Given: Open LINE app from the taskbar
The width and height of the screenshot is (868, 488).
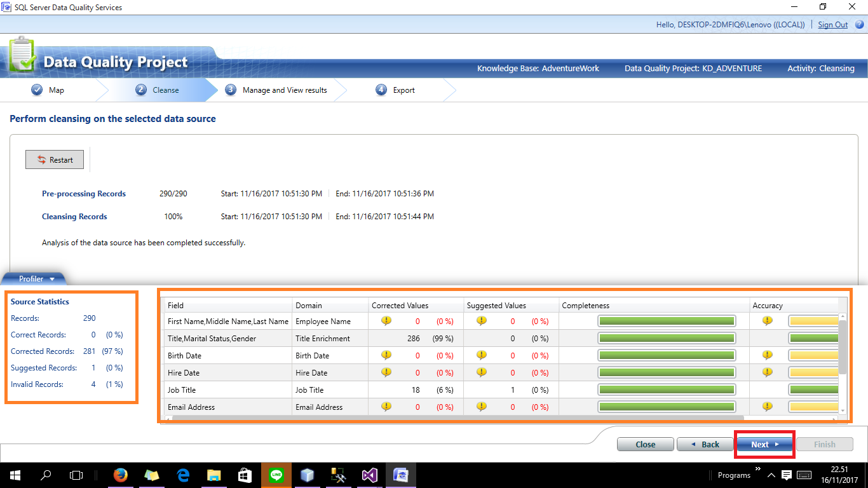Looking at the screenshot, I should 276,475.
